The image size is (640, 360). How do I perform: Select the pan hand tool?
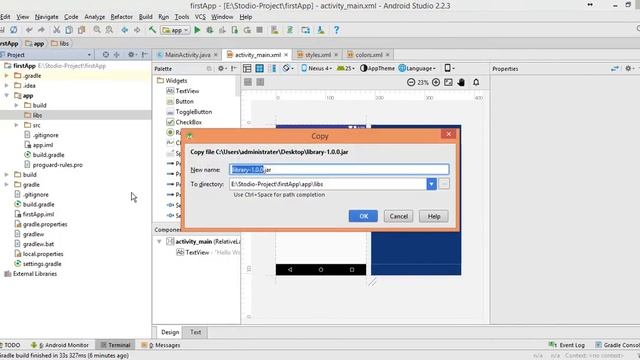[461, 82]
